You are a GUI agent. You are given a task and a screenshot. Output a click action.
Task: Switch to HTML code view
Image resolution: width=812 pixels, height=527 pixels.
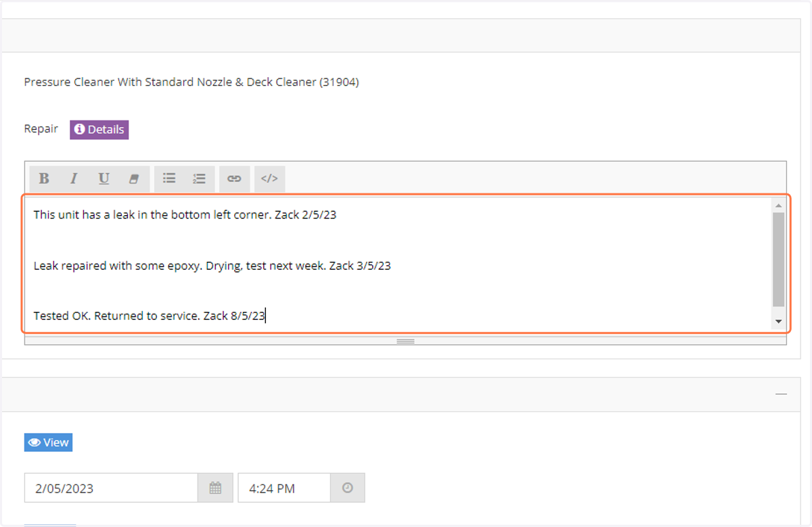(x=269, y=179)
